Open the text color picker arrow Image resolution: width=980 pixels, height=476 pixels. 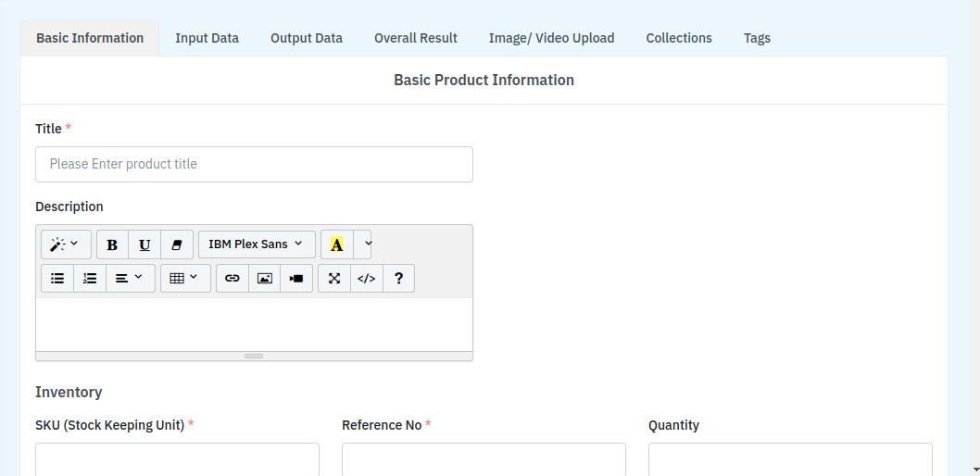(x=367, y=244)
